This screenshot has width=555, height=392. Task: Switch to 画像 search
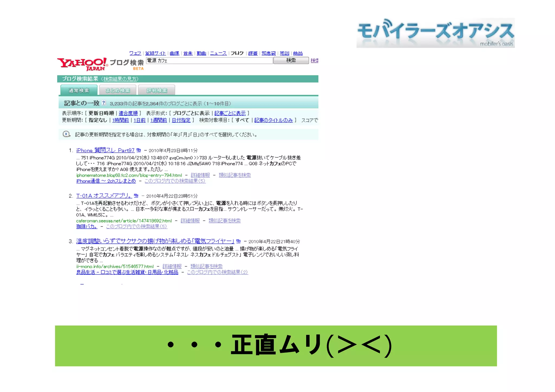point(175,53)
